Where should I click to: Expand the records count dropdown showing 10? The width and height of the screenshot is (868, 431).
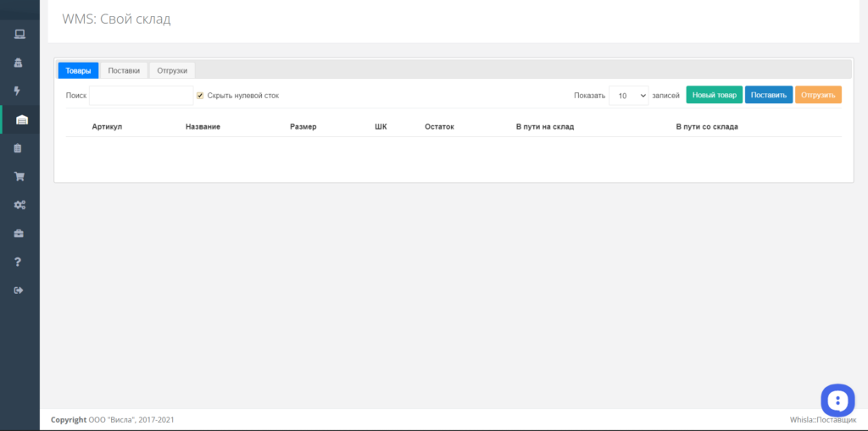click(x=628, y=96)
